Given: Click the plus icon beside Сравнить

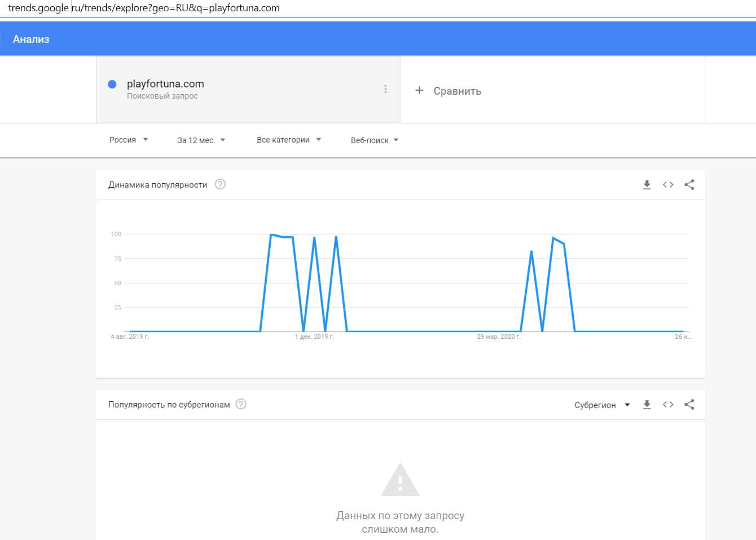Looking at the screenshot, I should [419, 90].
